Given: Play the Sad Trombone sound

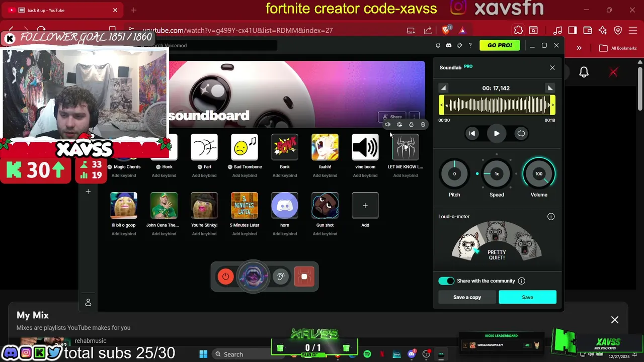Looking at the screenshot, I should [245, 147].
